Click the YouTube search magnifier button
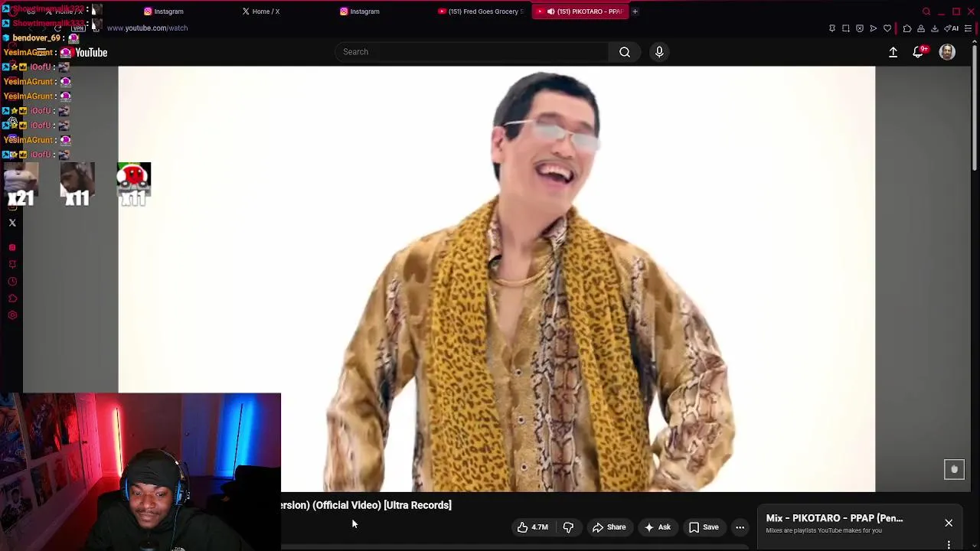 tap(625, 52)
